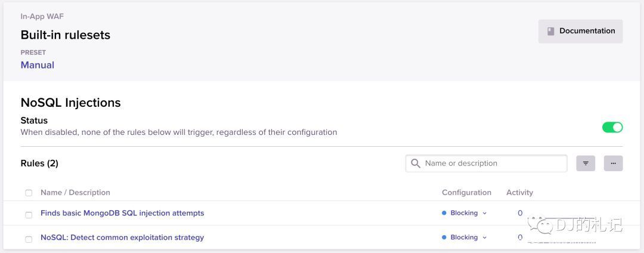
Task: Sort by the Configuration column header
Action: [x=466, y=192]
